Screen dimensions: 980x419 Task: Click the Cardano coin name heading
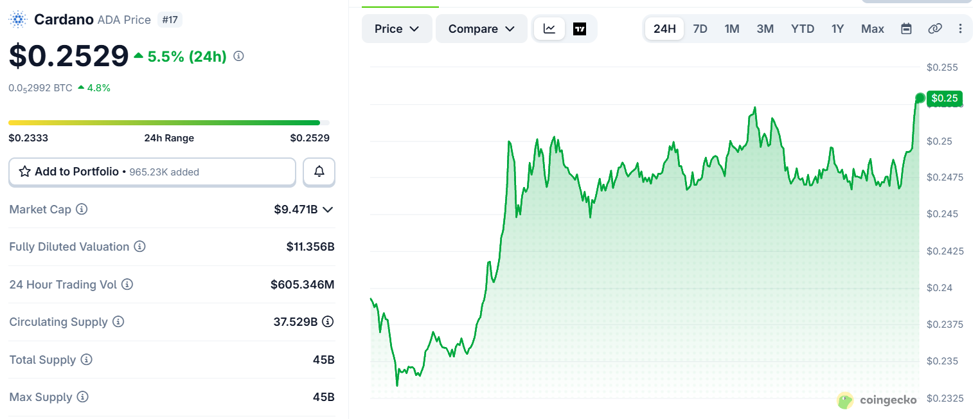tap(64, 20)
